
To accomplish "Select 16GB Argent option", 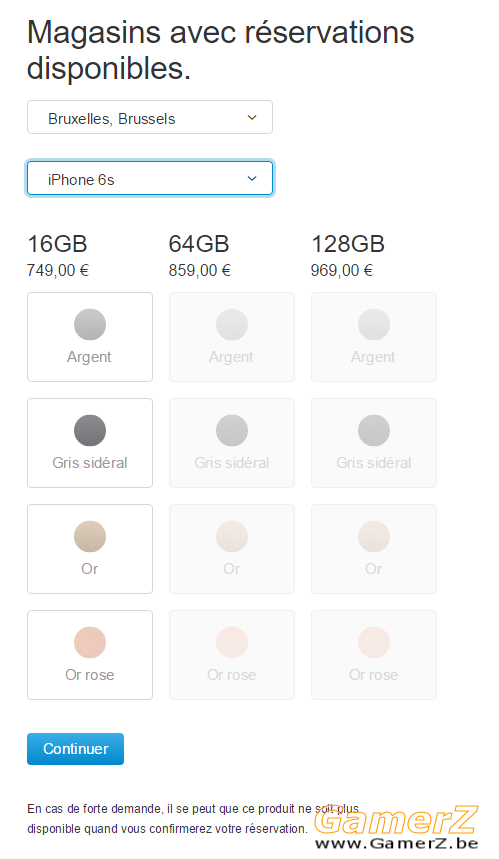I will coord(90,337).
